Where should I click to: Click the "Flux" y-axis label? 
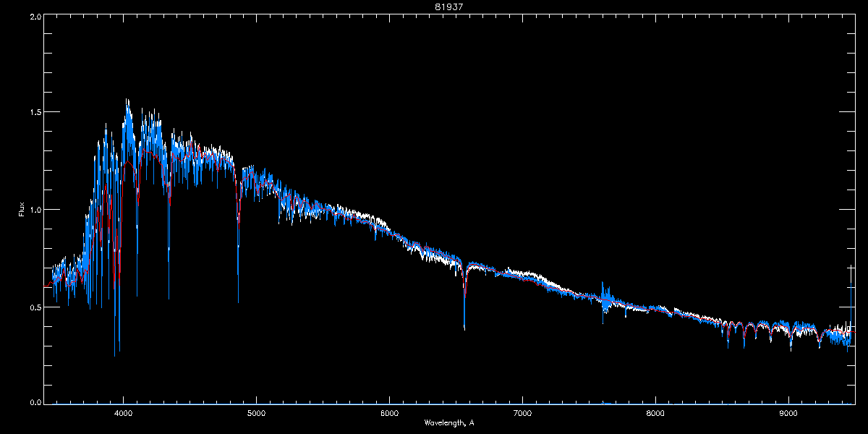22,209
